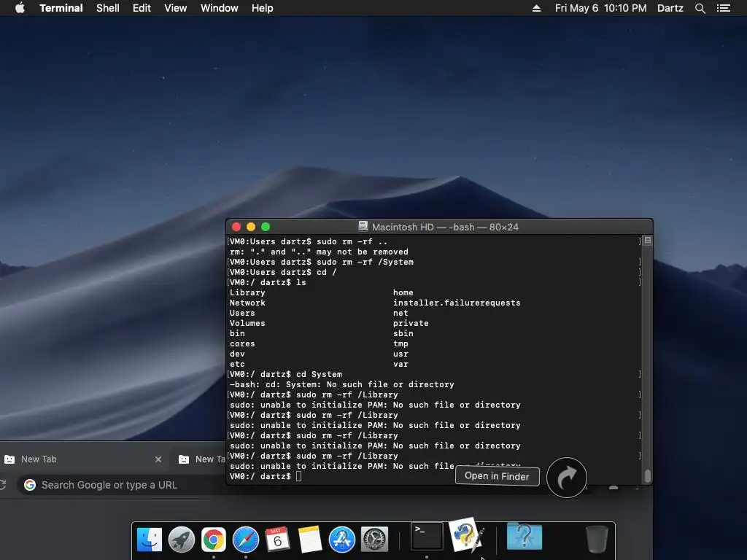Open the Help menu
The height and width of the screenshot is (560, 747).
[x=263, y=8]
